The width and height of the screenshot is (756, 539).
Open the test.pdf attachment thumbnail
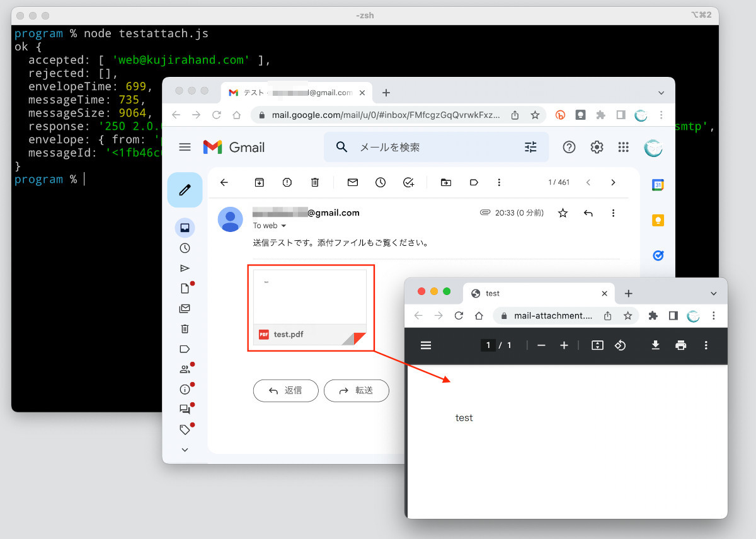point(309,307)
